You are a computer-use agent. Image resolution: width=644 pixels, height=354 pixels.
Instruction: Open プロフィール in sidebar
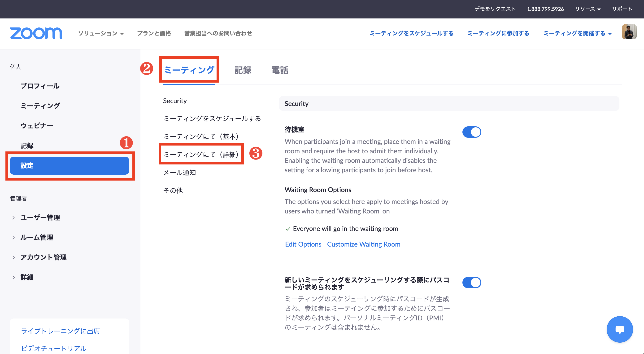pyautogui.click(x=40, y=86)
